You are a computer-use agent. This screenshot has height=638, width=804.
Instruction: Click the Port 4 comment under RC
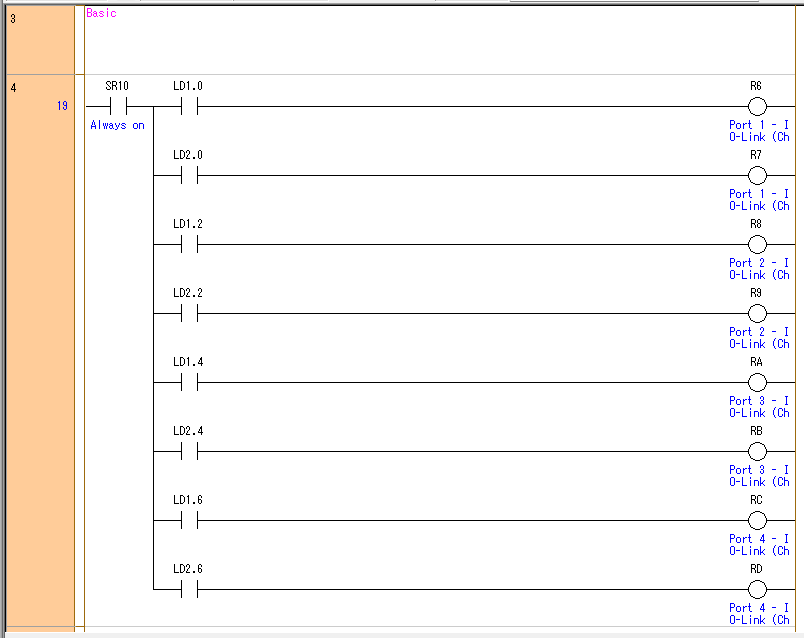tap(759, 545)
